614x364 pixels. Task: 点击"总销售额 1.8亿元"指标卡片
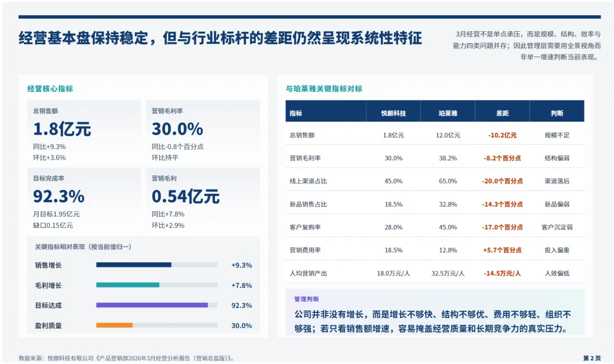pos(84,129)
